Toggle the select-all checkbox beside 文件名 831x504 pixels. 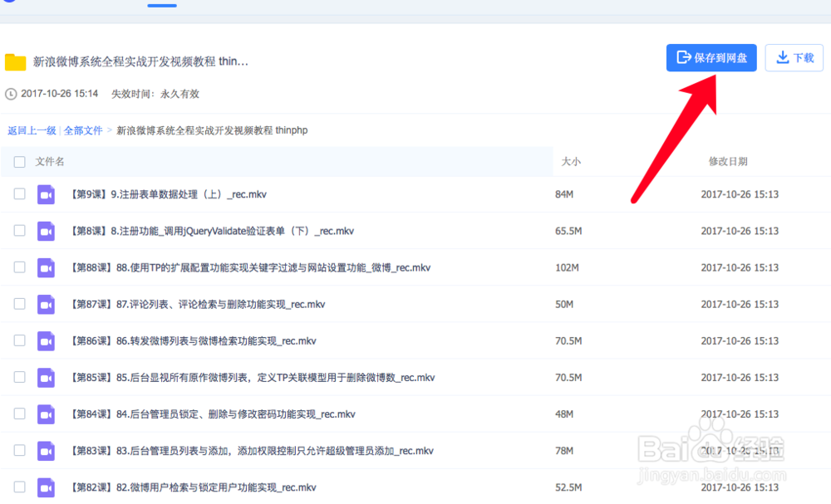[20, 162]
